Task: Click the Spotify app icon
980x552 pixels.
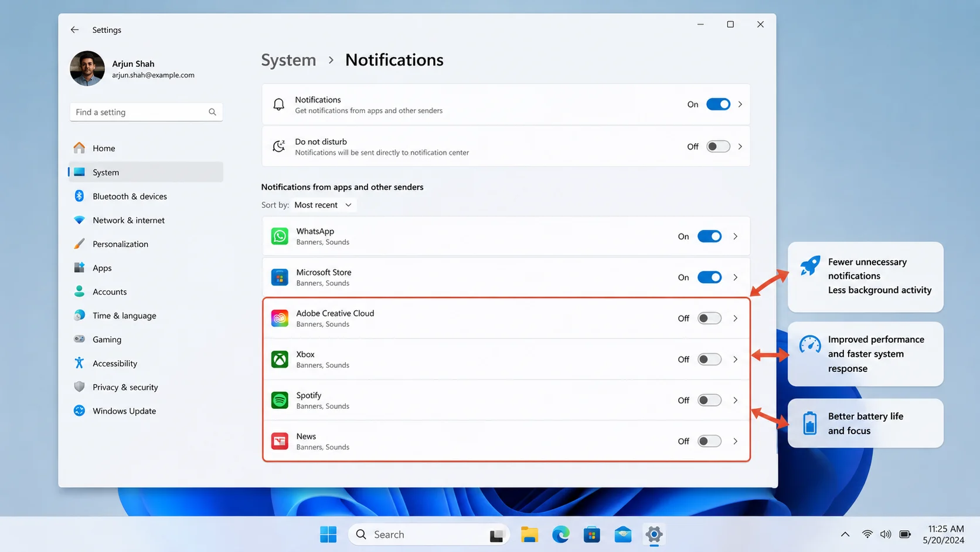Action: click(x=280, y=400)
